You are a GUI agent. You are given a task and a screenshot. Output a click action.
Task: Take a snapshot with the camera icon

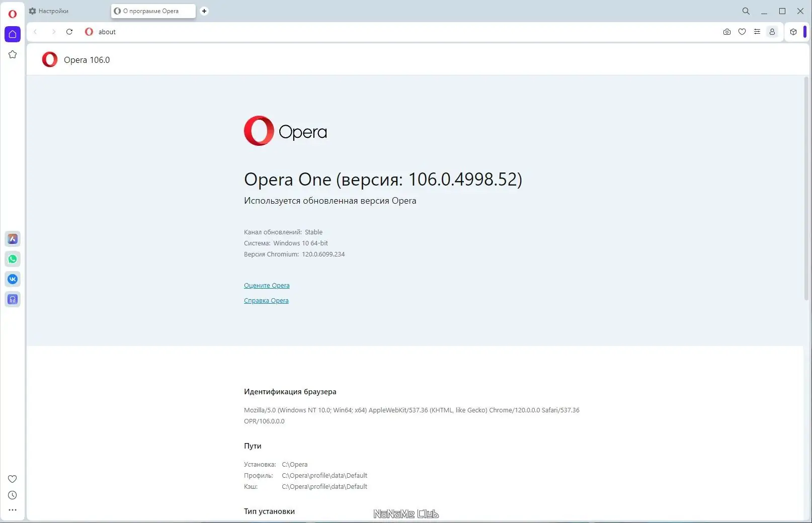pos(727,32)
